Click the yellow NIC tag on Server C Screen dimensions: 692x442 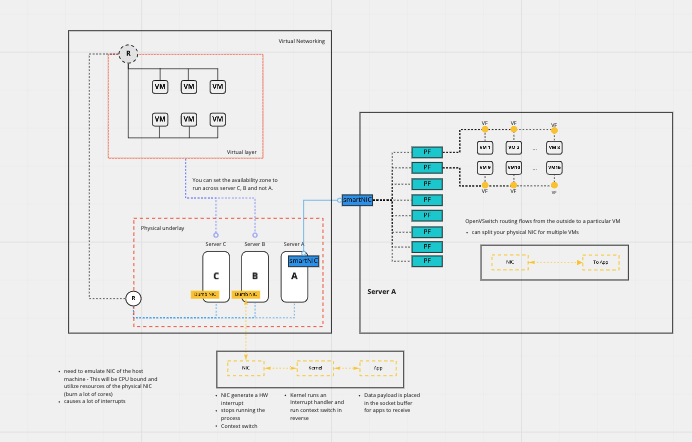(x=205, y=294)
